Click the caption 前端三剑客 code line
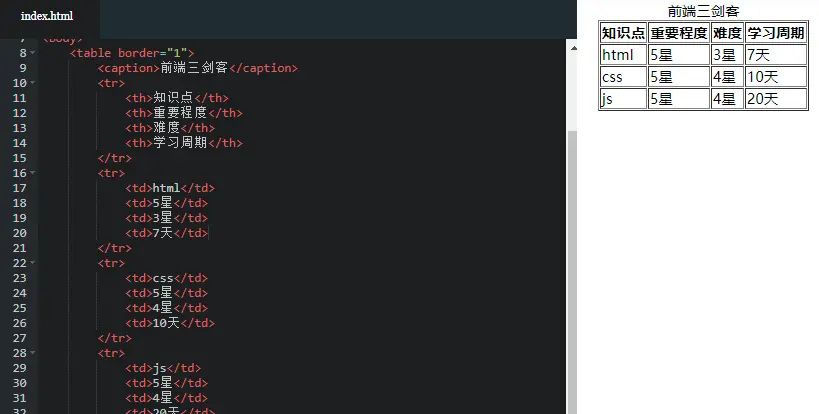 pos(197,68)
